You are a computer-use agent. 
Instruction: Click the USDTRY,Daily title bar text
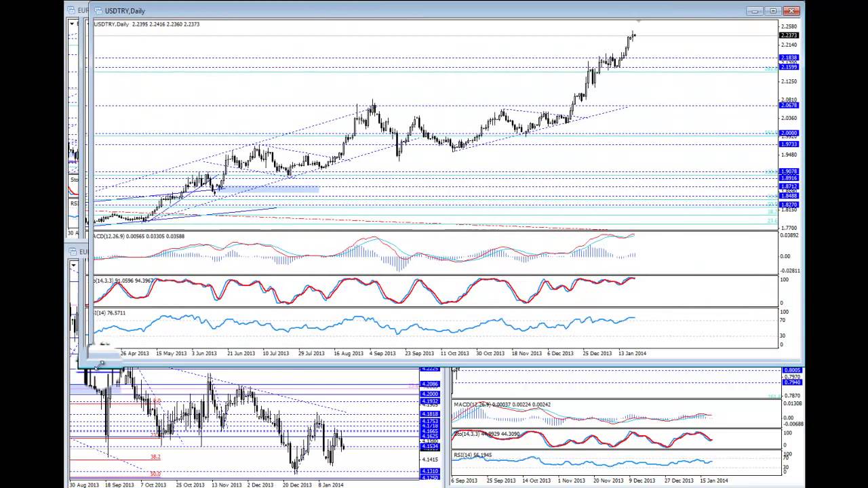125,11
